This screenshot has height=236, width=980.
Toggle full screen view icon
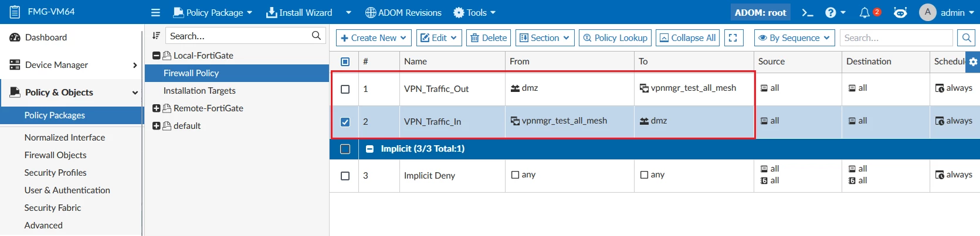(x=733, y=37)
